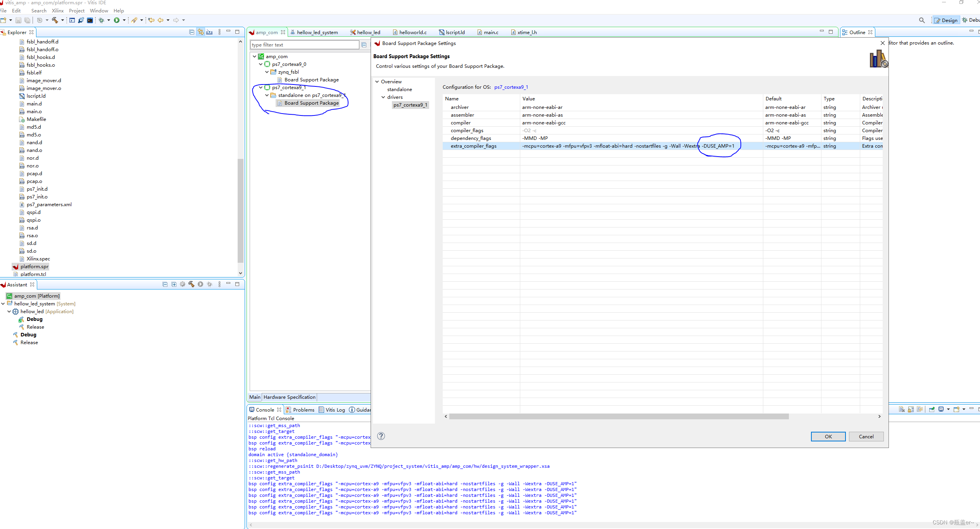Collapse the ps7_cortexa9_0 tree node

(x=261, y=64)
